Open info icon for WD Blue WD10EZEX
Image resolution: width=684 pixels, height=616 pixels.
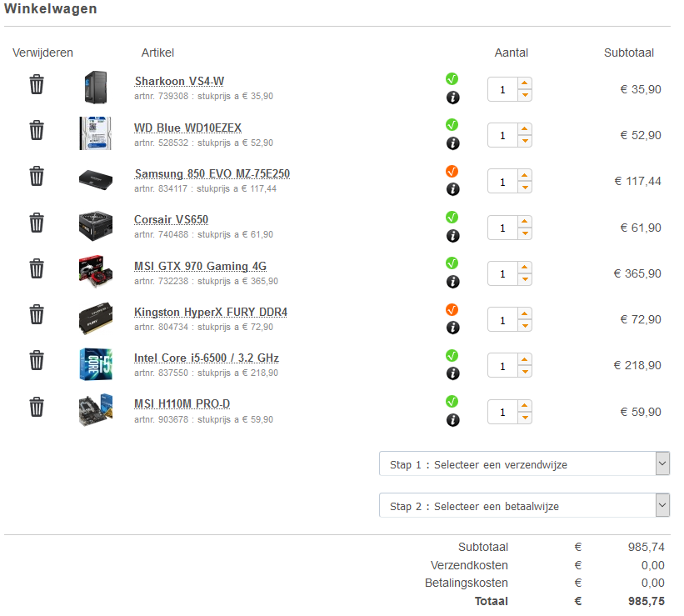coord(452,143)
